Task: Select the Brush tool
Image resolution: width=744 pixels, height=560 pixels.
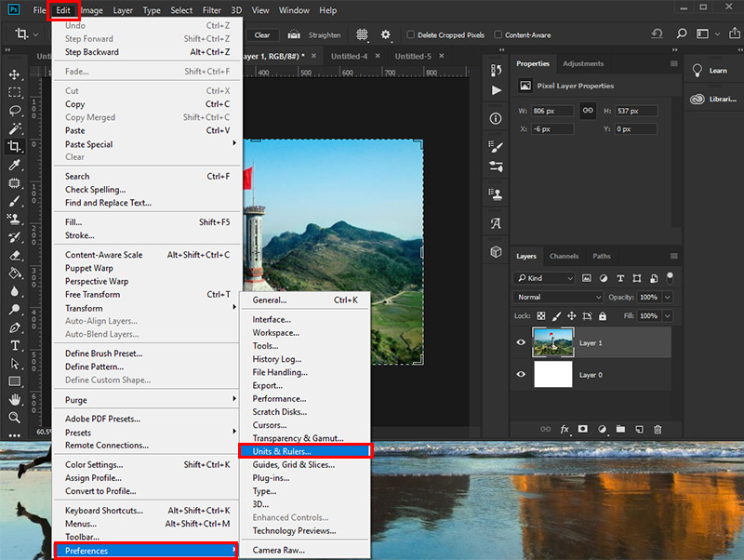Action: tap(14, 201)
